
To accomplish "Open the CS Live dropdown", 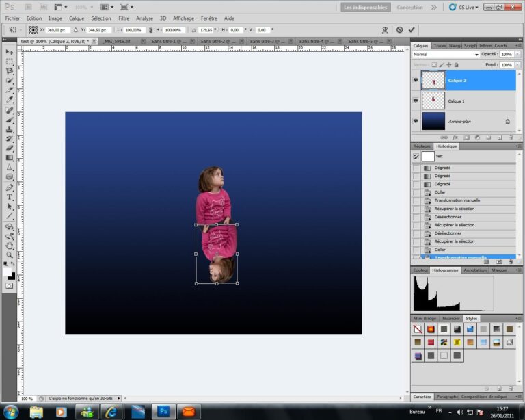I will (464, 7).
